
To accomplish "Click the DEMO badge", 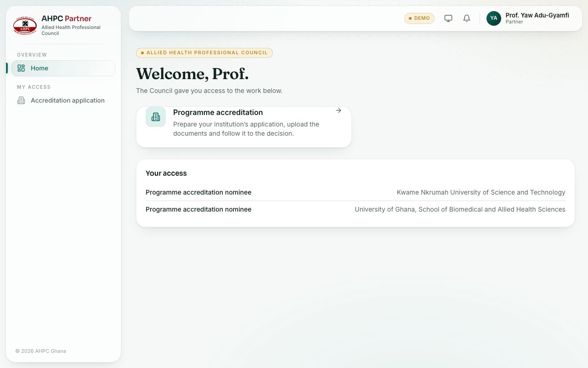I will pyautogui.click(x=419, y=18).
